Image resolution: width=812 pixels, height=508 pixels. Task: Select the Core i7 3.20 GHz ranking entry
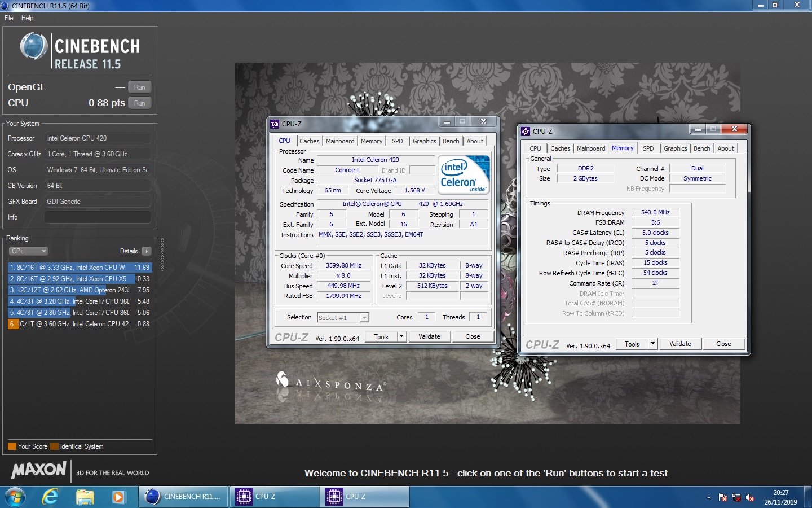coord(80,301)
